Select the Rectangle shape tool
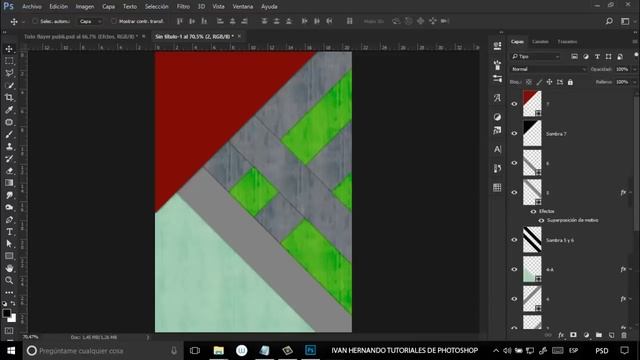Screen dimensions: 640x360 (x=9, y=256)
